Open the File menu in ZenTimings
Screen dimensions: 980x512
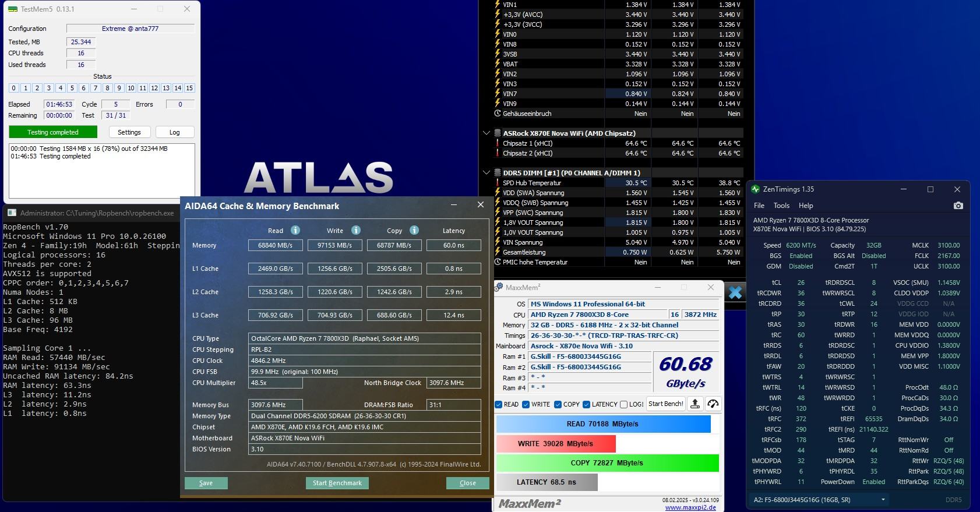tap(759, 206)
